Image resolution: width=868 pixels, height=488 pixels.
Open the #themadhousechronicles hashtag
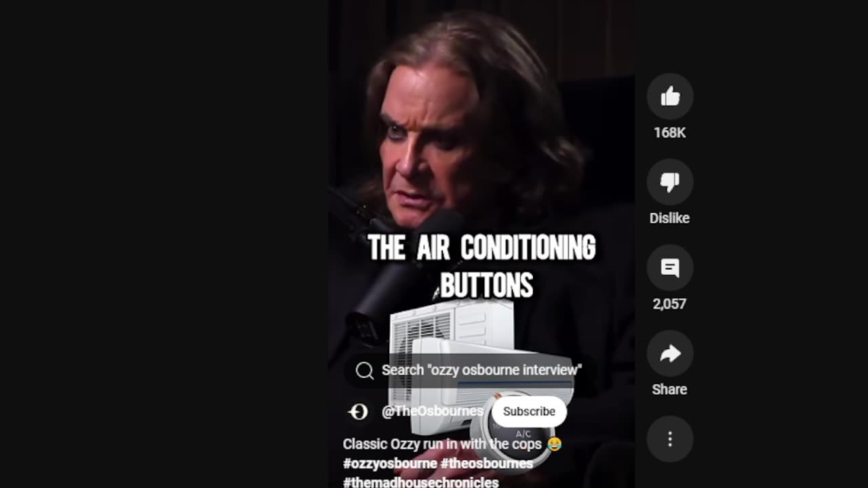point(420,483)
